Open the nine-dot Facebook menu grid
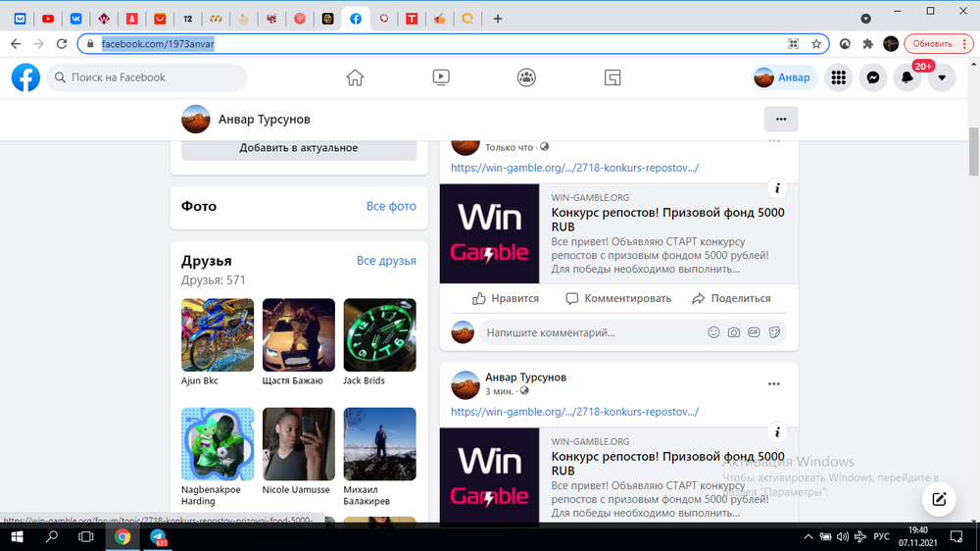This screenshot has height=551, width=980. (x=838, y=77)
